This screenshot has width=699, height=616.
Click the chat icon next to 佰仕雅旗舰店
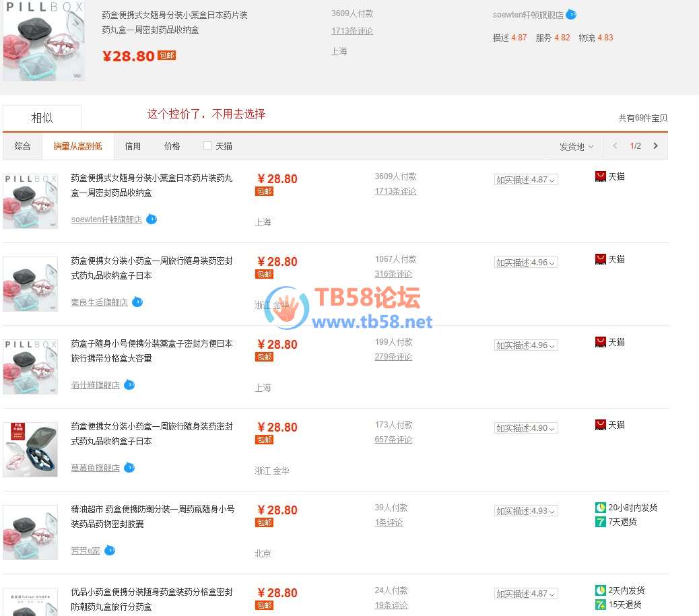pyautogui.click(x=129, y=384)
